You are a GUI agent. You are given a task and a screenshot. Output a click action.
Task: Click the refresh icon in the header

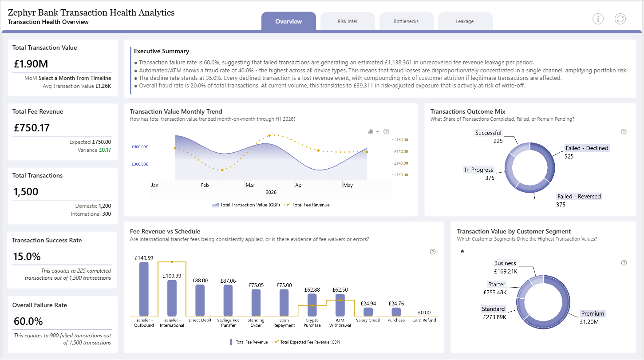620,19
